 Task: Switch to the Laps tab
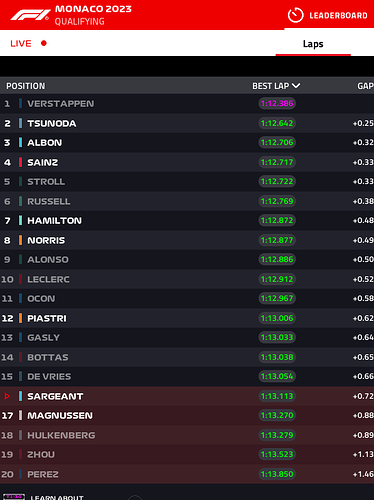tap(313, 44)
